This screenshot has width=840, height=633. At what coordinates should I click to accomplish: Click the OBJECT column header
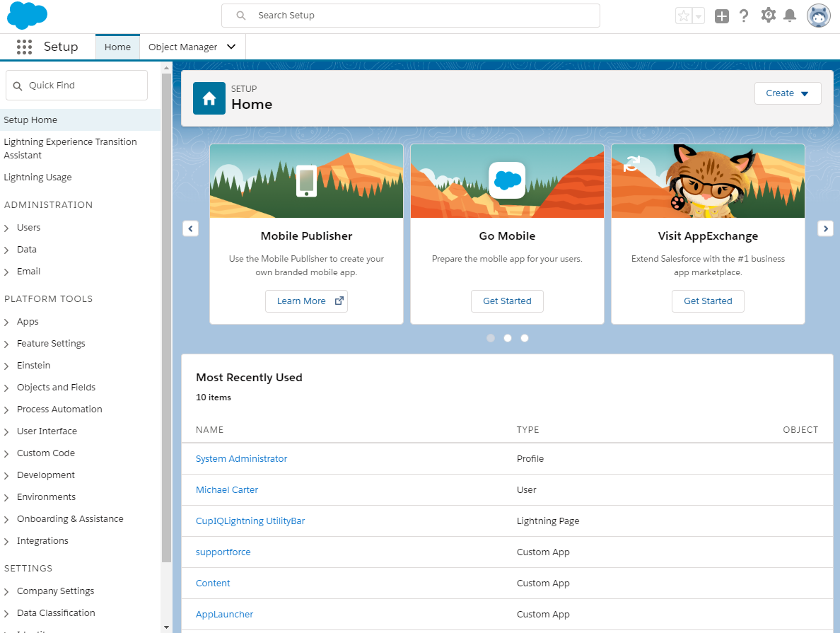pyautogui.click(x=800, y=430)
